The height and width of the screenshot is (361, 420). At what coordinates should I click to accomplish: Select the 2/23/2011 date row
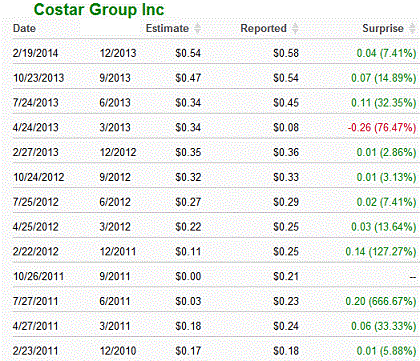click(214, 351)
